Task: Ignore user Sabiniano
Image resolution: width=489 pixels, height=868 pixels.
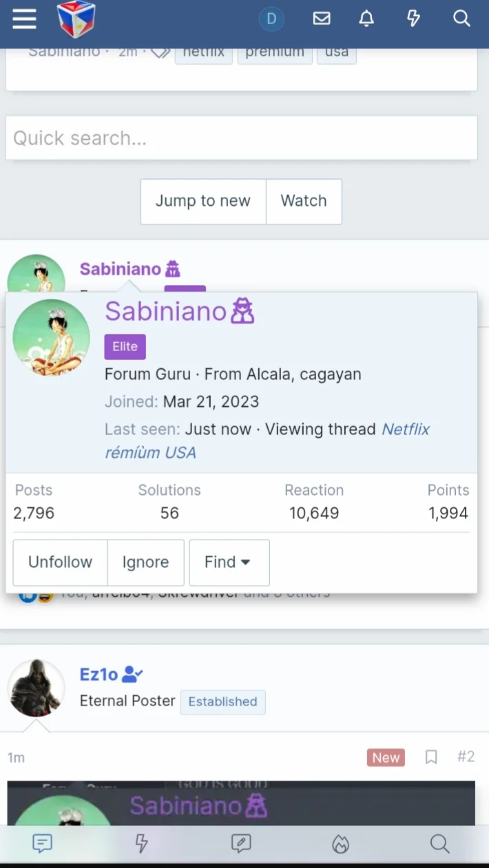Action: coord(146,562)
